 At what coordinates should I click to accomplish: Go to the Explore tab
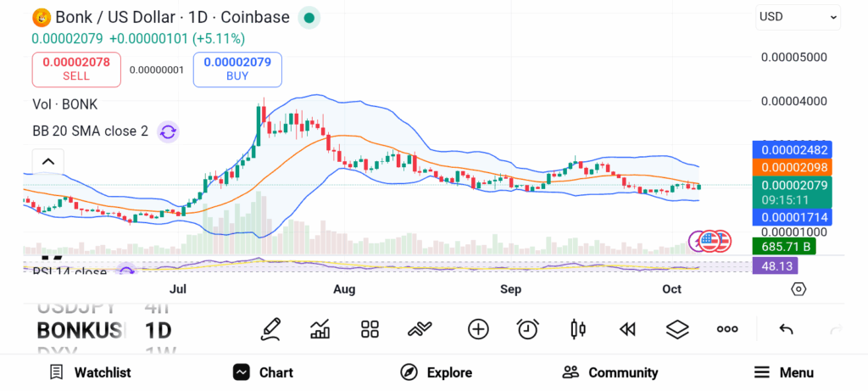click(x=436, y=372)
